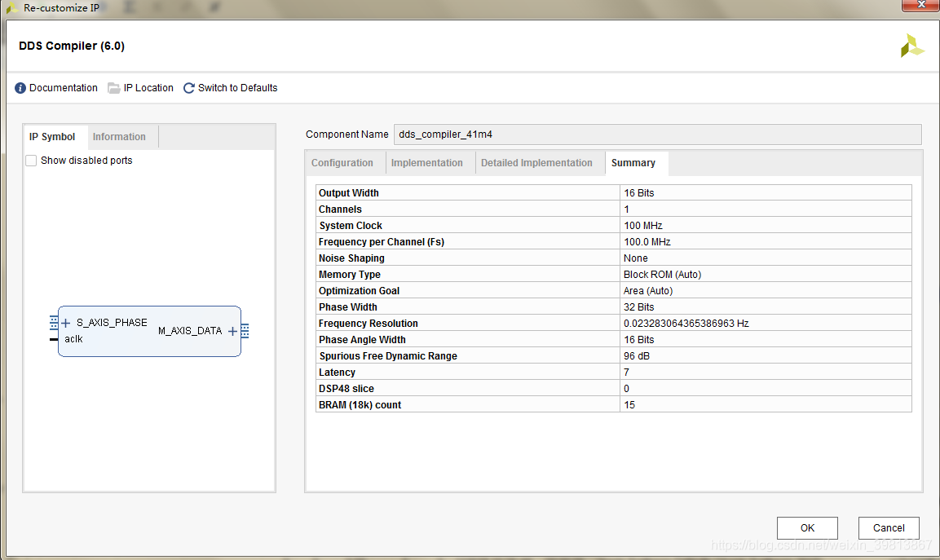The image size is (940, 560).
Task: Open the Configuration tab
Action: pos(342,163)
